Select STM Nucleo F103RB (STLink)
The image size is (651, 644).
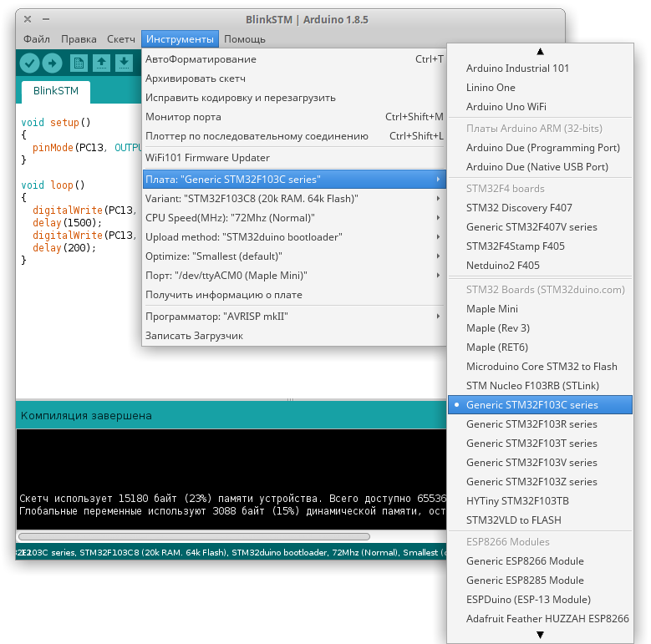coord(540,386)
